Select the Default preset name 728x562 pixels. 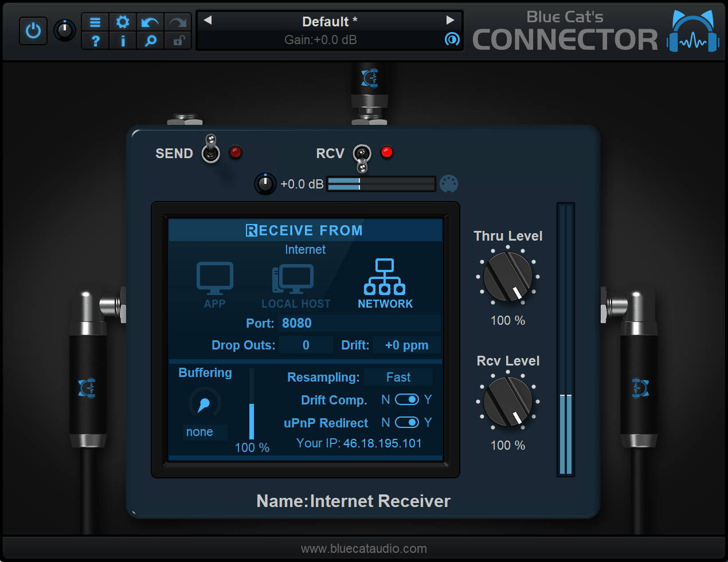point(328,21)
